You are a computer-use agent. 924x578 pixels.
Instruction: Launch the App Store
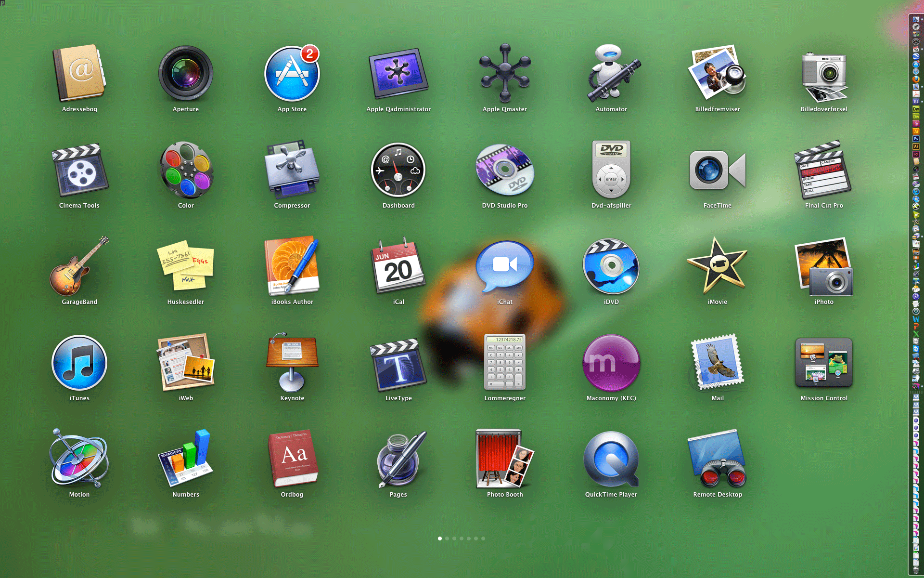[292, 74]
